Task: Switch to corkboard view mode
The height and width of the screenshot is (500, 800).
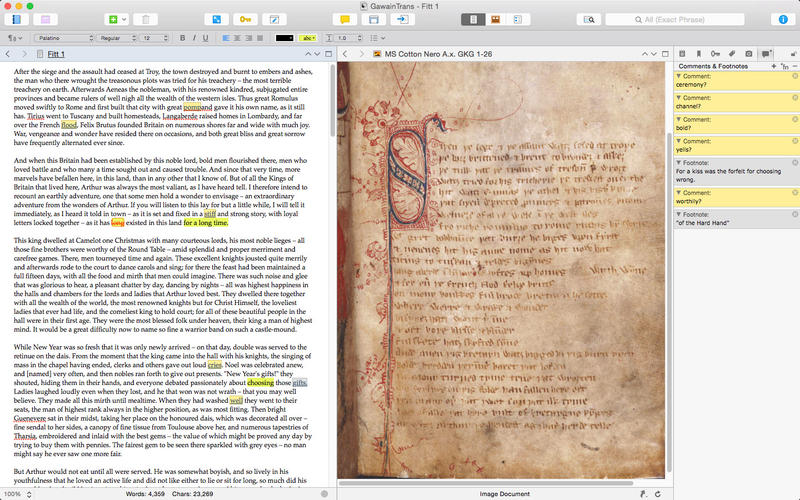Action: point(494,19)
